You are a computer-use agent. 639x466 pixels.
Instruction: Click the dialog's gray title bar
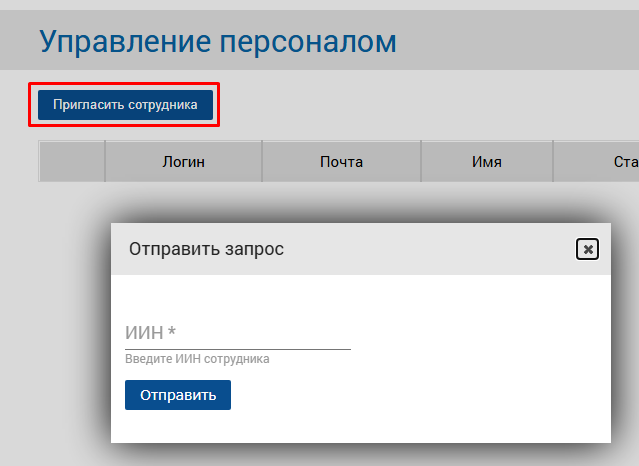coord(420,249)
